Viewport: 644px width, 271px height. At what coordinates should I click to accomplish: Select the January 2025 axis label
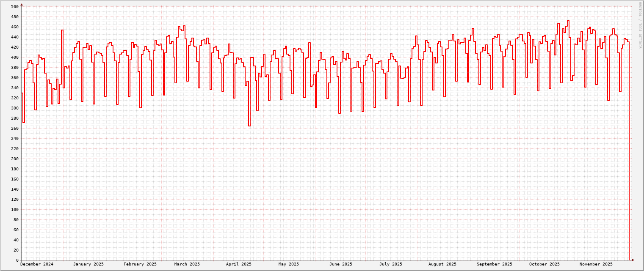88,264
